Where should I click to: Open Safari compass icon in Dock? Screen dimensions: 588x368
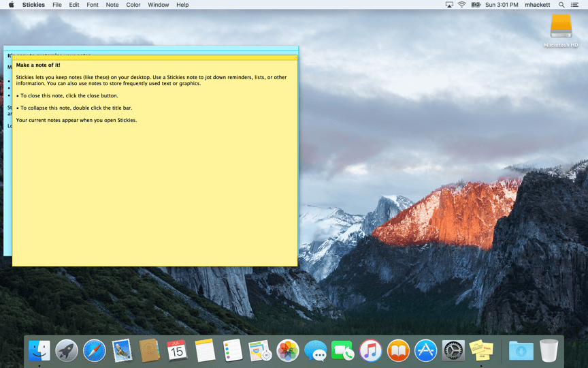click(x=95, y=350)
